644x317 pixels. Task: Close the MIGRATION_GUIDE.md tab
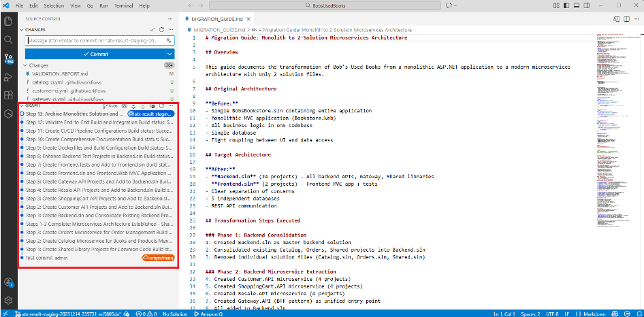coord(248,19)
